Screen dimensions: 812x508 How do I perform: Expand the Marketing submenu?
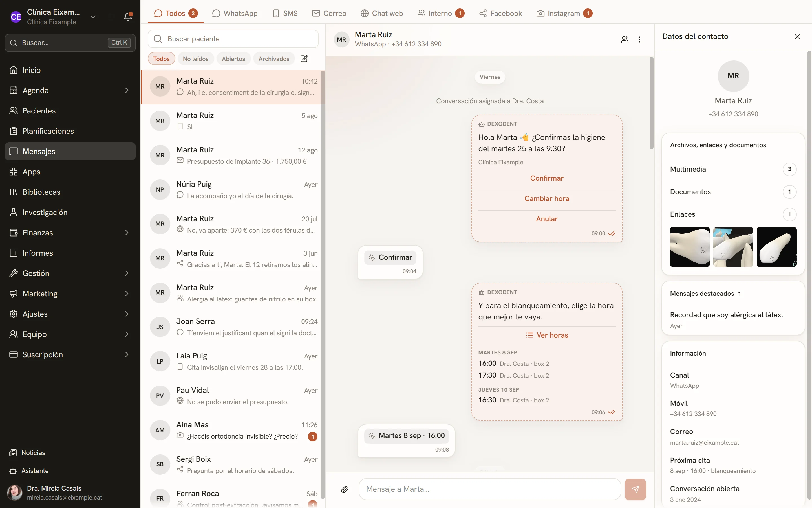(127, 294)
